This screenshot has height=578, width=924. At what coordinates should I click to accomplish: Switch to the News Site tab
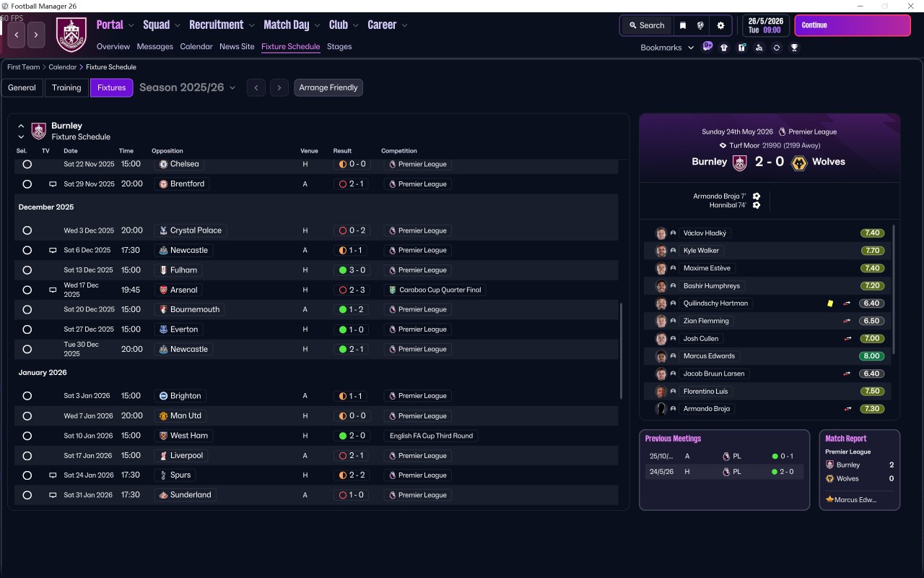point(237,47)
